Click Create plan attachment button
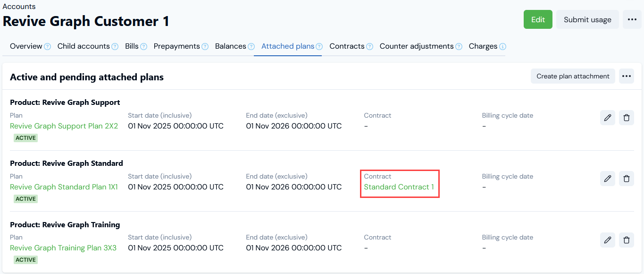644x274 pixels. tap(573, 76)
